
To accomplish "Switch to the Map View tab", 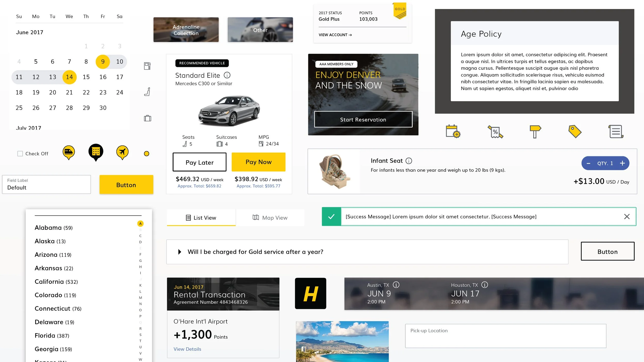I will pyautogui.click(x=270, y=218).
